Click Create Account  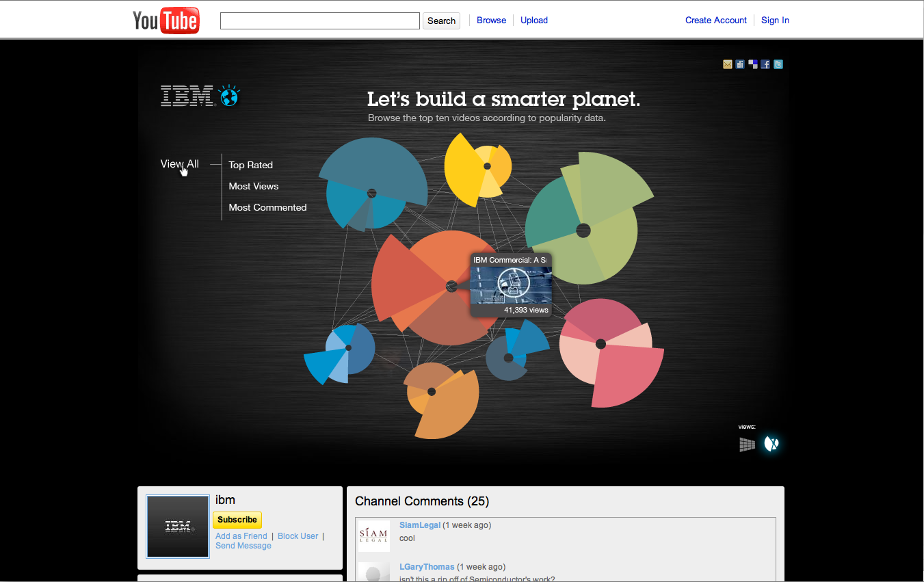[716, 20]
